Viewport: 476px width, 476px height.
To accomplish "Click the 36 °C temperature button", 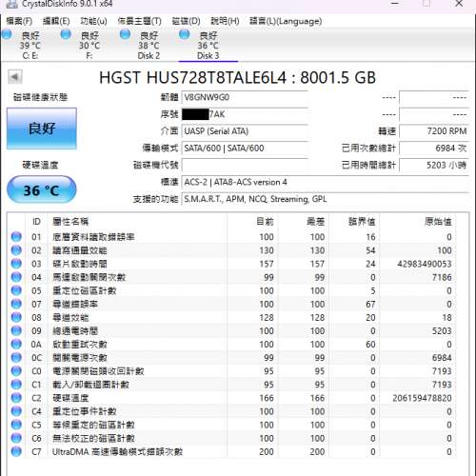I will (x=42, y=189).
